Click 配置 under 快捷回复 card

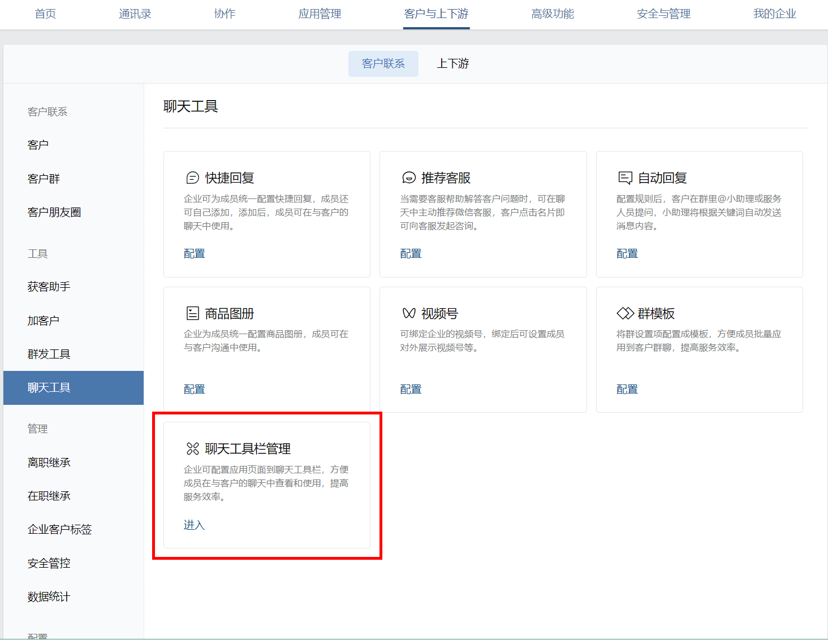[x=194, y=254]
